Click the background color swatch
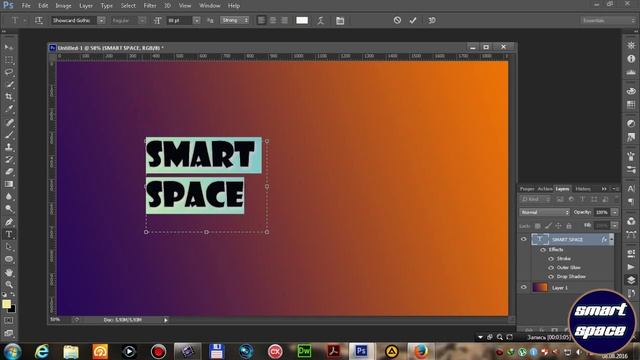 coord(13,310)
